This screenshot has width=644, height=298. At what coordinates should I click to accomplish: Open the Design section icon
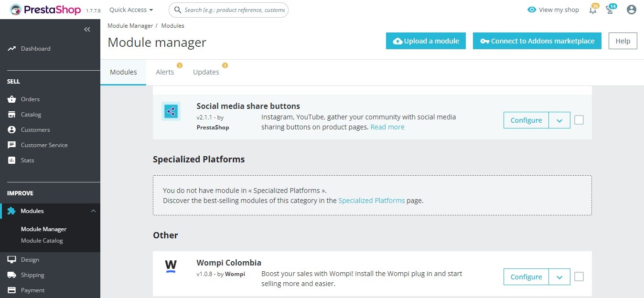pos(12,259)
